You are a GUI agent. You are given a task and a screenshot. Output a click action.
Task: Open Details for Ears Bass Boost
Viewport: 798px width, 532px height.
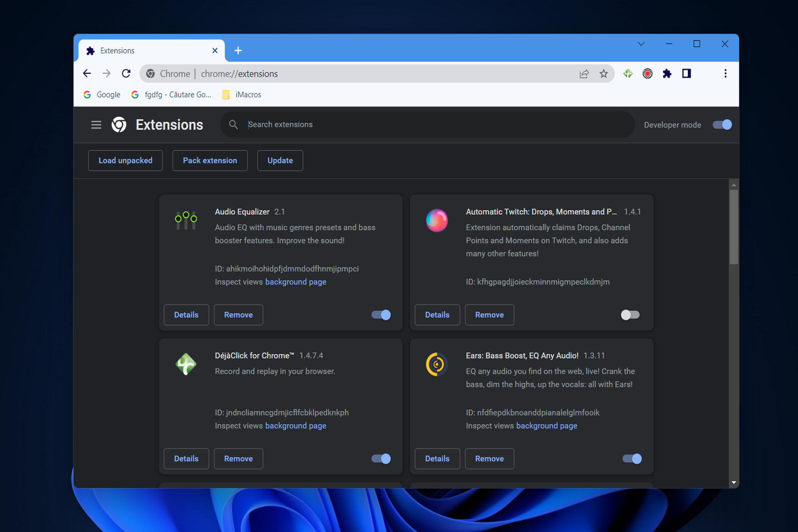[x=437, y=459]
